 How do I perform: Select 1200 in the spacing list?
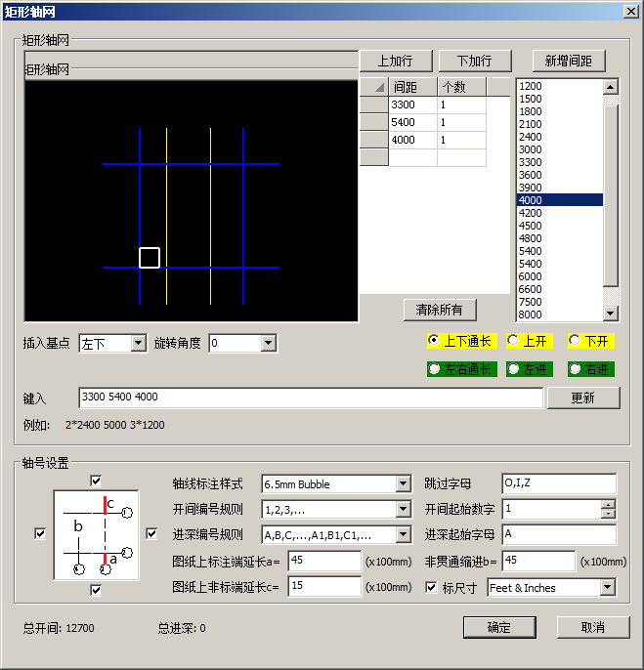(x=560, y=86)
